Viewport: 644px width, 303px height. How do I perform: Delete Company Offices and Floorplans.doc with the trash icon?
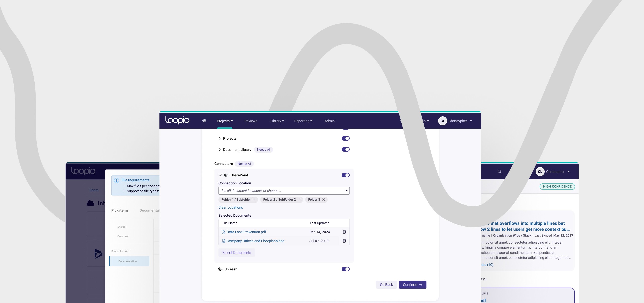pyautogui.click(x=344, y=241)
